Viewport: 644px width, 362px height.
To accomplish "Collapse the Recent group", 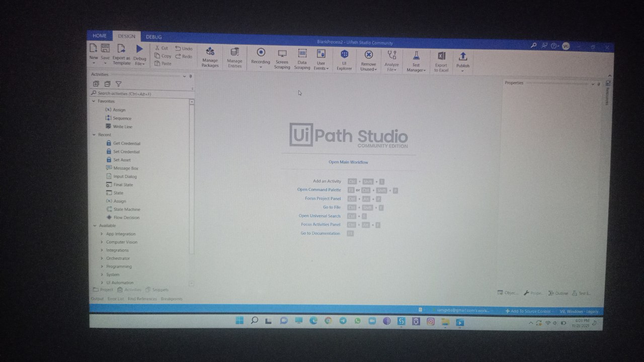I will pyautogui.click(x=94, y=135).
